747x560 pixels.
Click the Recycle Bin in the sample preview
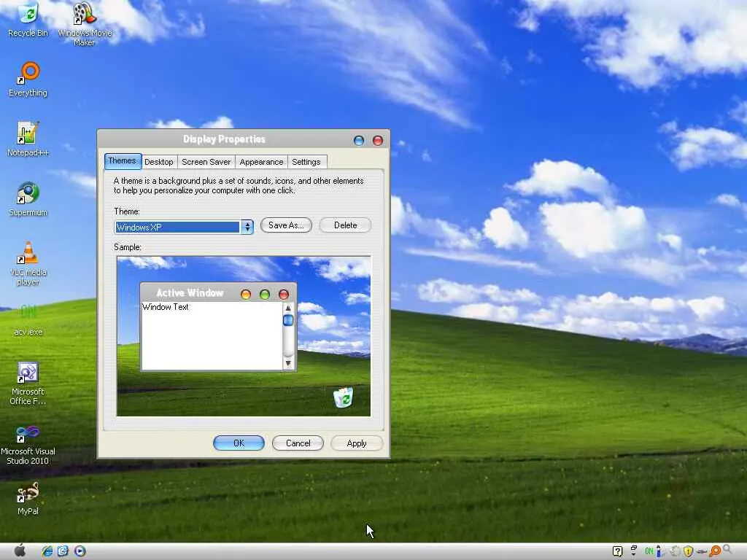click(344, 397)
